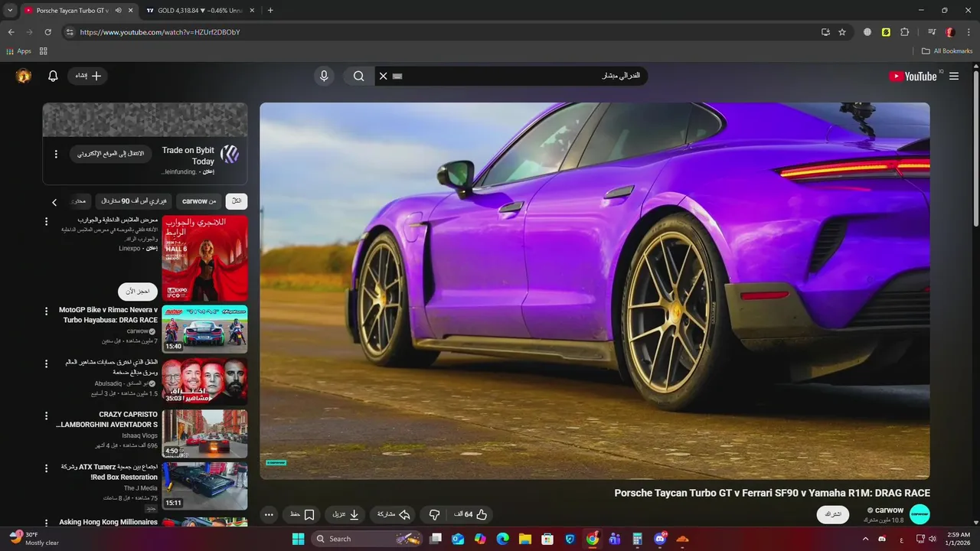Reload the YouTube page
Viewport: 980px width, 551px height.
coord(47,32)
